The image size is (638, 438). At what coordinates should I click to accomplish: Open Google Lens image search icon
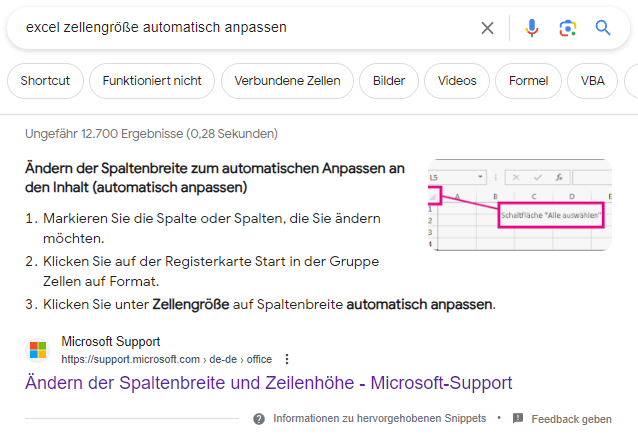tap(567, 28)
